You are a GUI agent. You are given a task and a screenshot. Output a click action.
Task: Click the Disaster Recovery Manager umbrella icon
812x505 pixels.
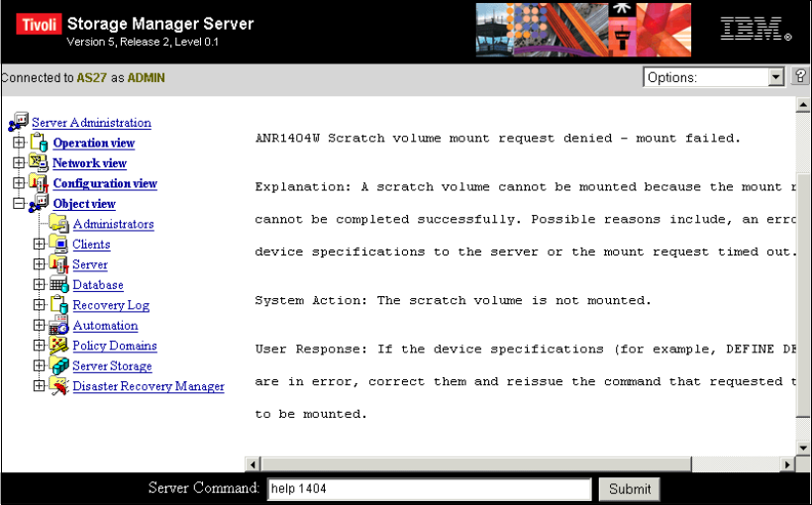(59, 385)
